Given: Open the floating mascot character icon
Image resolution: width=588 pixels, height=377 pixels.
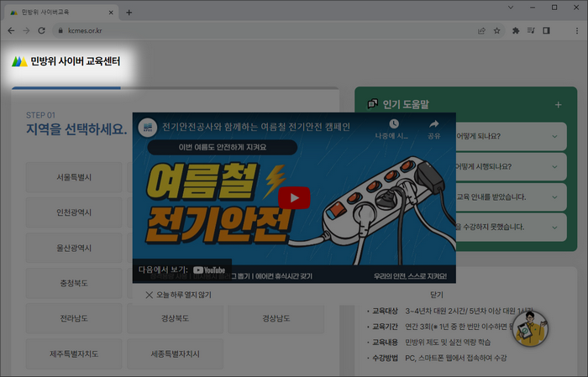Looking at the screenshot, I should [x=530, y=330].
